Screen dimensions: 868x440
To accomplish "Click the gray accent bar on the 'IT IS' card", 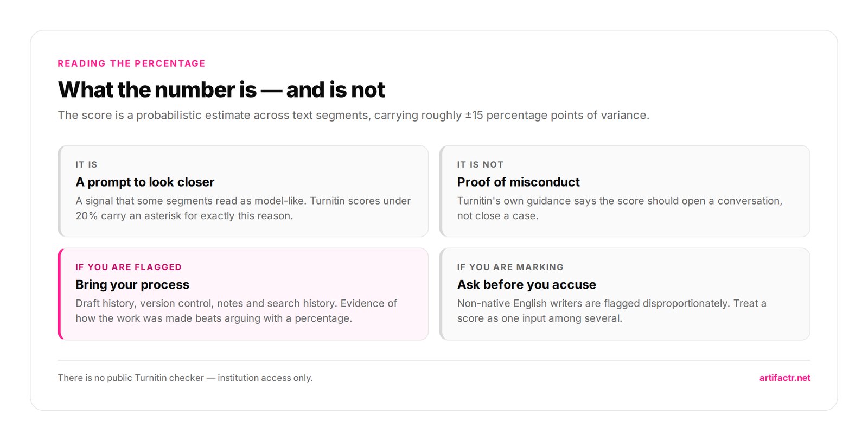I will (60, 191).
